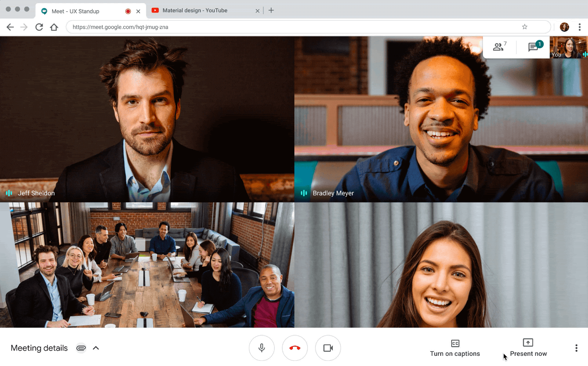The width and height of the screenshot is (588, 366).
Task: Click your self-view video thumbnail
Action: (568, 47)
